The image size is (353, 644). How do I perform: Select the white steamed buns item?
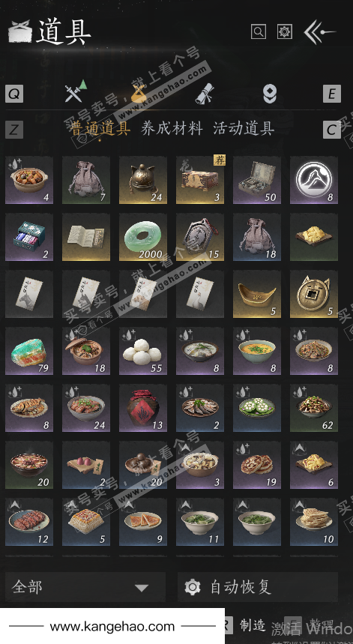[143, 351]
